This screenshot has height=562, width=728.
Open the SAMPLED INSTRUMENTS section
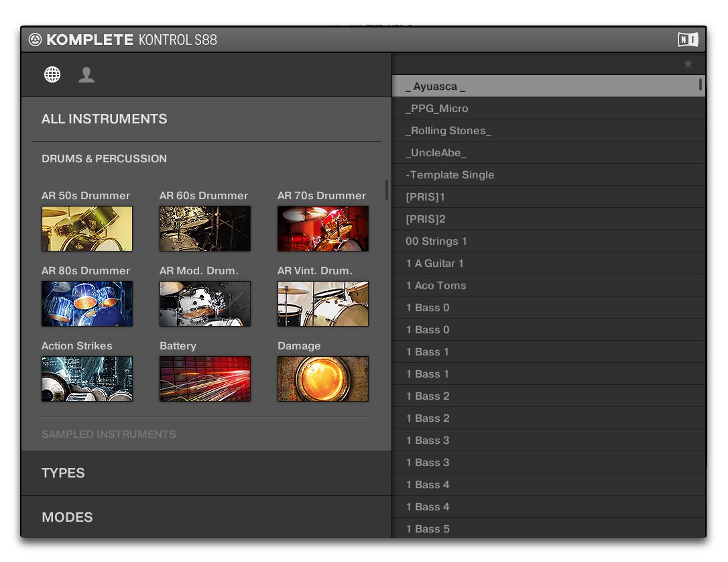pyautogui.click(x=109, y=434)
